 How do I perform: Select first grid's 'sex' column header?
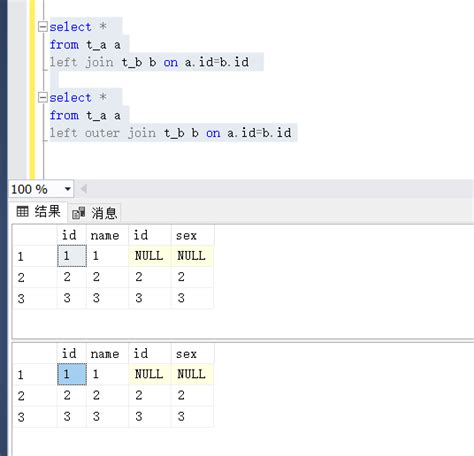pos(192,235)
